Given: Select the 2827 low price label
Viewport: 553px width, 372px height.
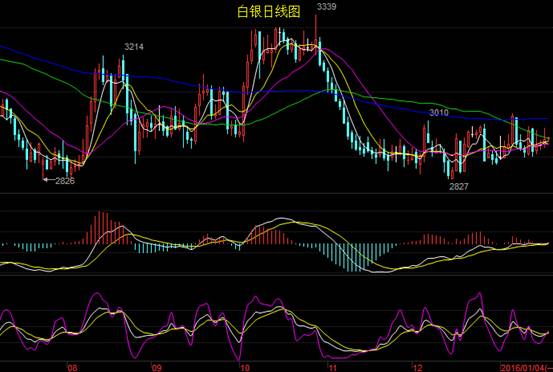Looking at the screenshot, I should coord(458,187).
